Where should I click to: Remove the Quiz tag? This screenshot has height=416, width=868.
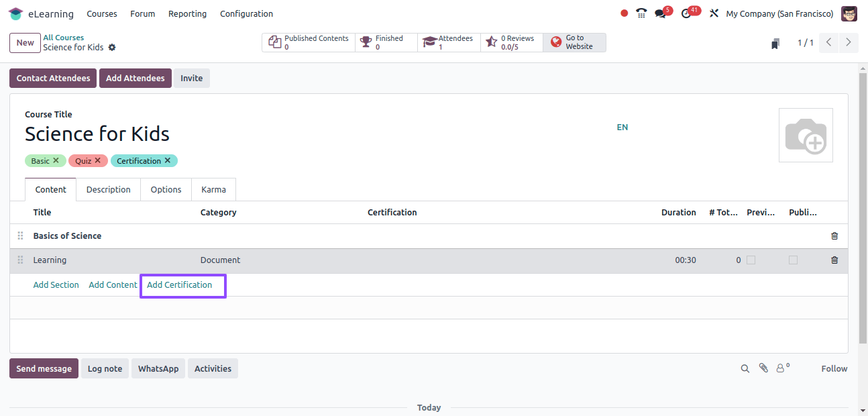pos(97,160)
